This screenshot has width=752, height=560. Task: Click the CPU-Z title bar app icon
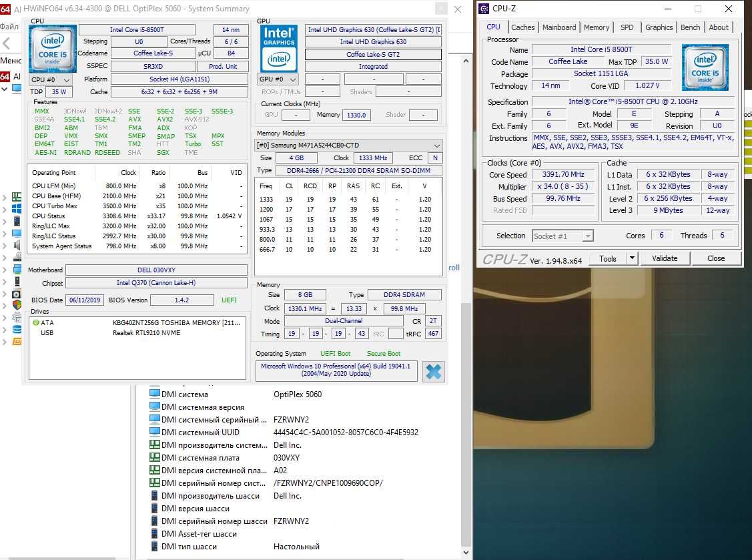point(484,8)
